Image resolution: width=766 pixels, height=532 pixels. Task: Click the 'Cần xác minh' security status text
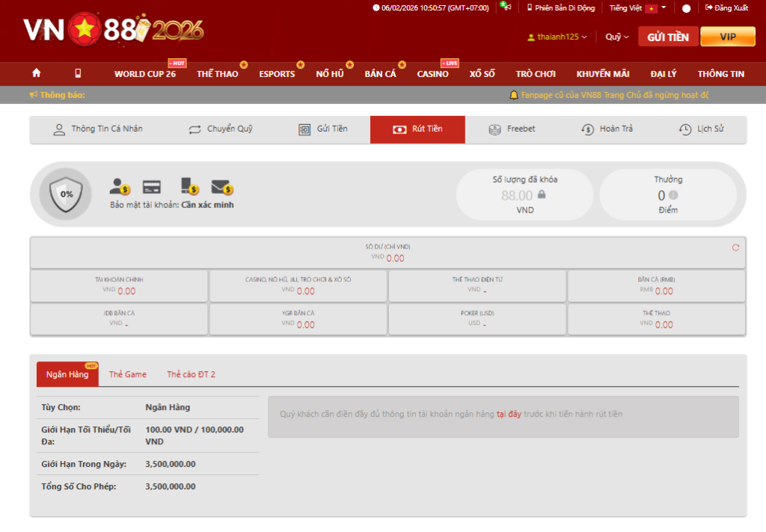pos(208,205)
